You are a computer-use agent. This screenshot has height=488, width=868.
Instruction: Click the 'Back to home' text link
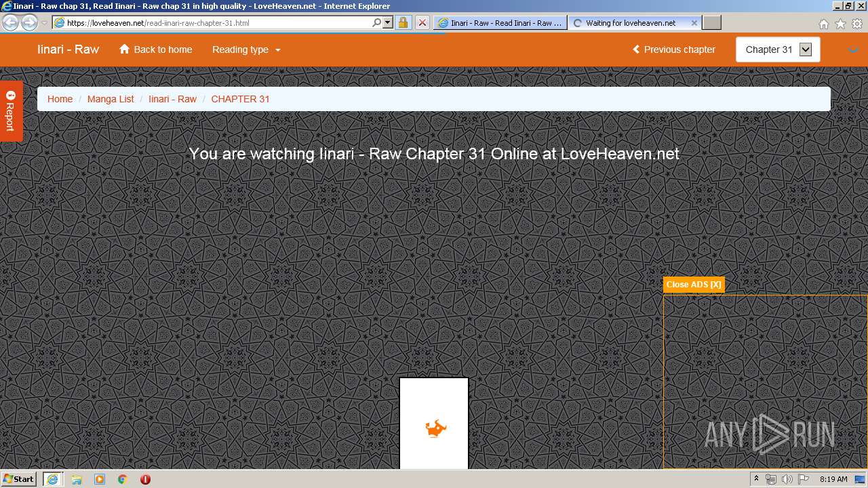(x=163, y=49)
